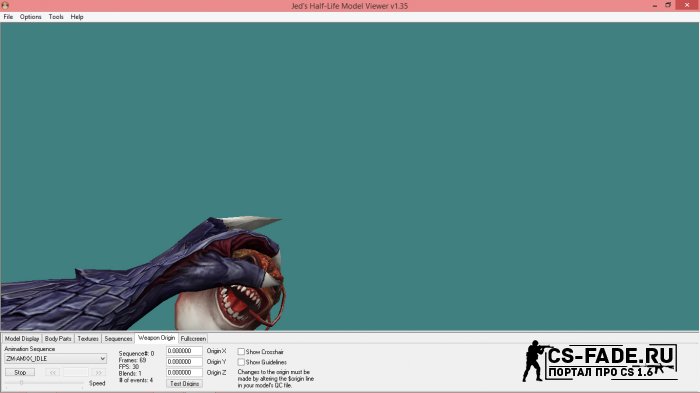This screenshot has width=700, height=393.
Task: Expand the Animation Sequence dropdown
Action: (55, 359)
